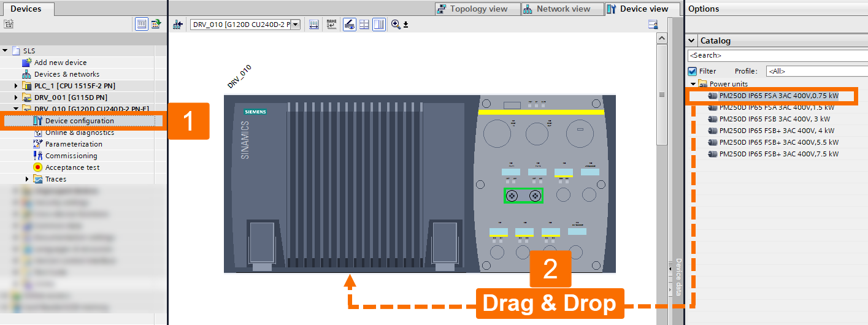Open the Profile dropdown showing All
This screenshot has height=325, width=868.
tap(816, 71)
